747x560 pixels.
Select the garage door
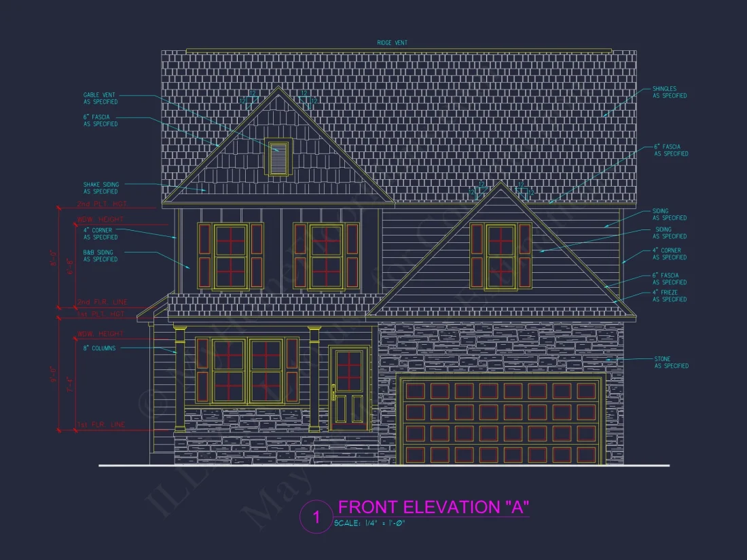502,422
